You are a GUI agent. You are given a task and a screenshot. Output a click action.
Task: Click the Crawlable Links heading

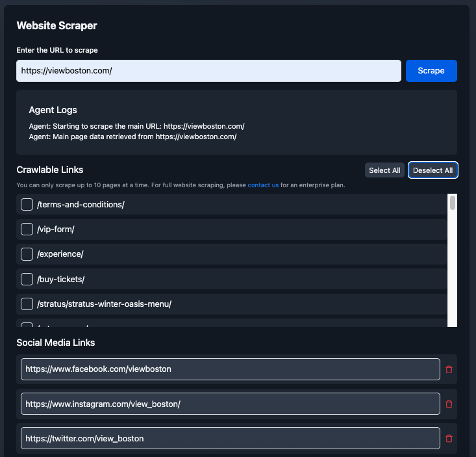(x=50, y=170)
